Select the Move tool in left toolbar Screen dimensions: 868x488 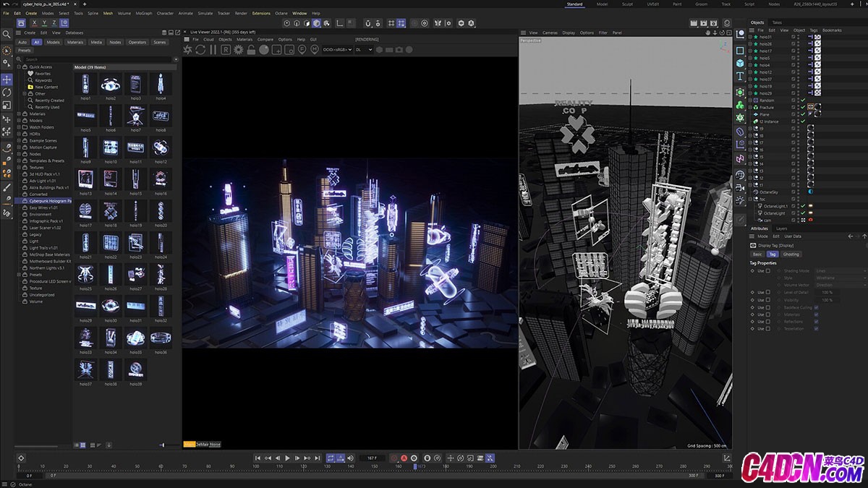coord(7,79)
